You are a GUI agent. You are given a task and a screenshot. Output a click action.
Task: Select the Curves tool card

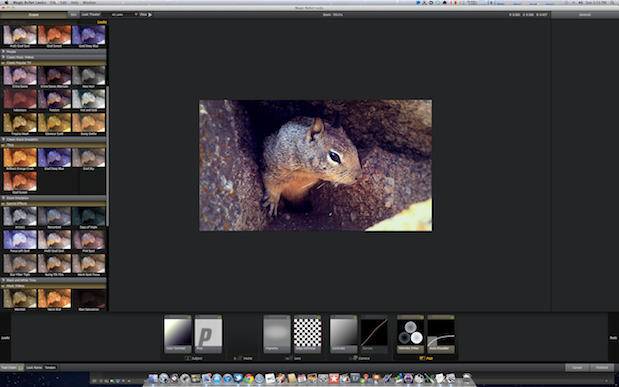[x=374, y=334]
